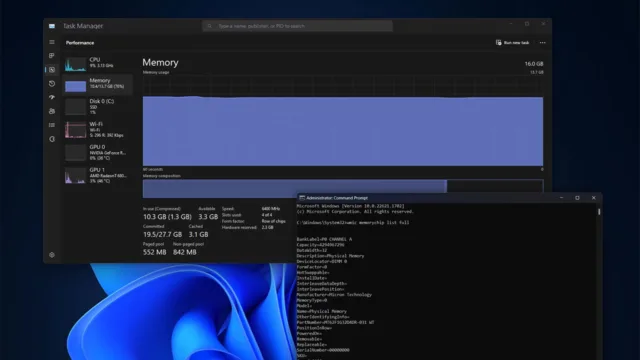Screen dimensions: 640x360
Task: Click the Command Prompt vertical scrollbar
Action: coord(599,282)
